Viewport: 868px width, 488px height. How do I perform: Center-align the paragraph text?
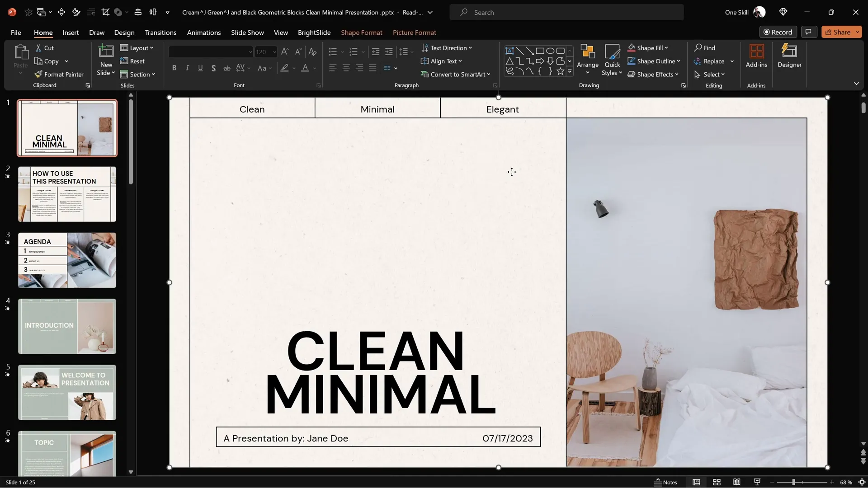[x=346, y=68]
